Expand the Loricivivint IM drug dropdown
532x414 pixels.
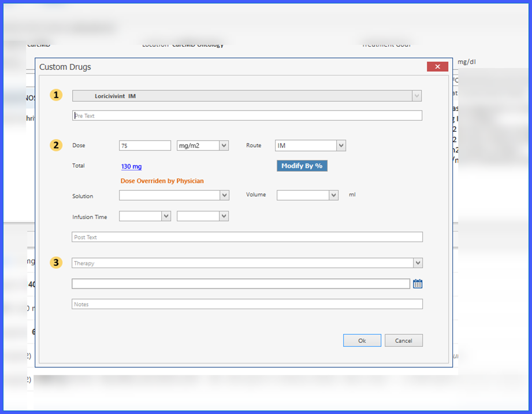(x=416, y=96)
